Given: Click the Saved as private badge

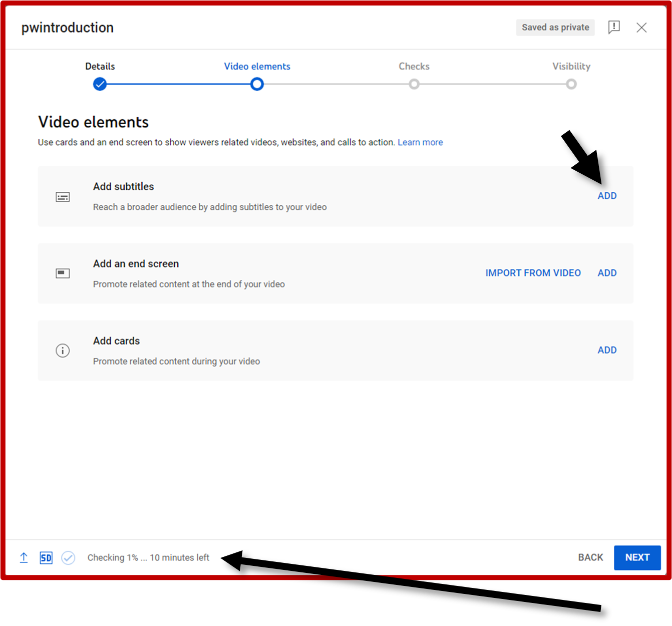Looking at the screenshot, I should (x=555, y=28).
